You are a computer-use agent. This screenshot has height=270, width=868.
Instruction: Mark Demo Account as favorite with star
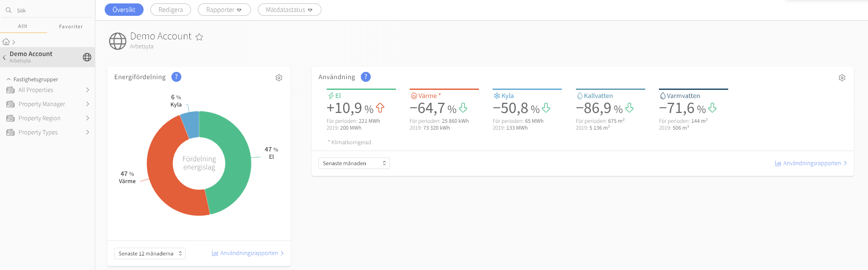coord(199,37)
